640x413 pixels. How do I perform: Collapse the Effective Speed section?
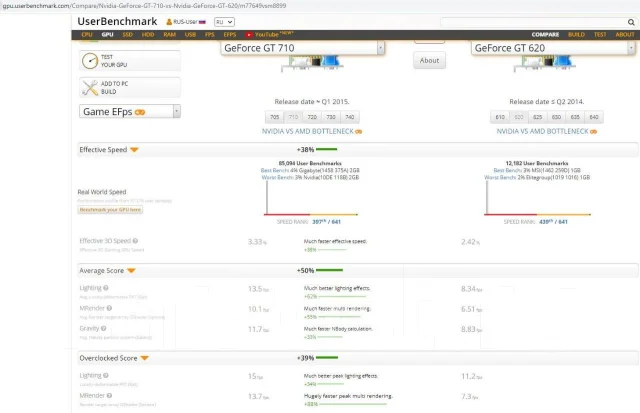(x=134, y=150)
